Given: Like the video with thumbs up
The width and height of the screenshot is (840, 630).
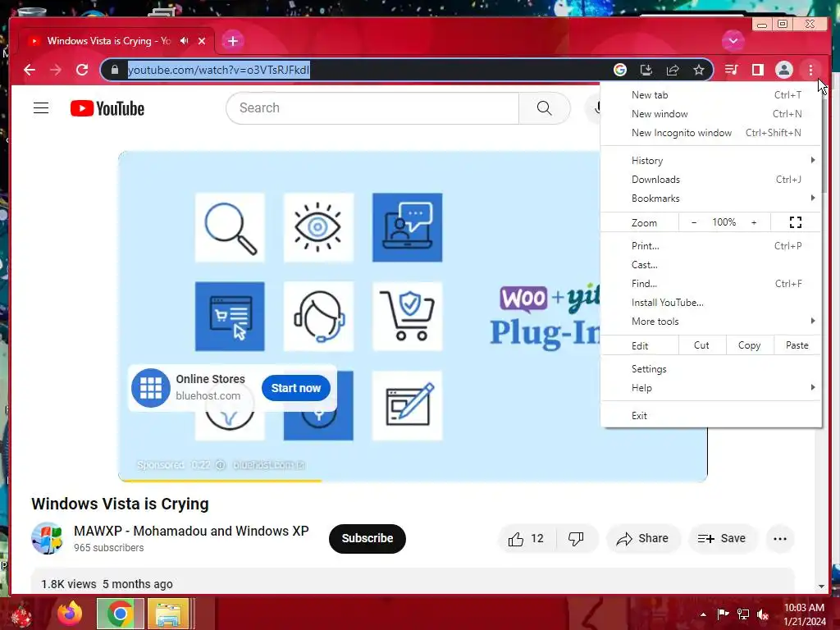Looking at the screenshot, I should pos(527,538).
